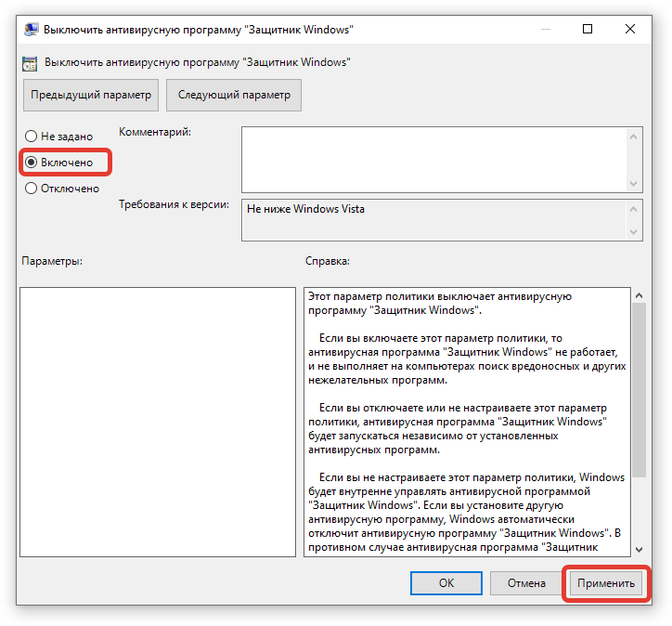The image size is (672, 626).
Task: Go to "Предыдущий параметр"
Action: [x=91, y=95]
